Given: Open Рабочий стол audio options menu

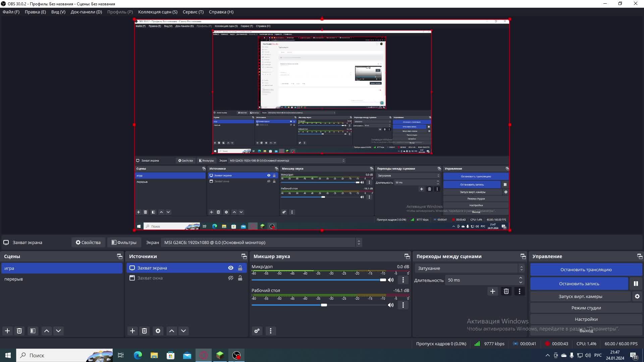Looking at the screenshot, I should [x=403, y=305].
